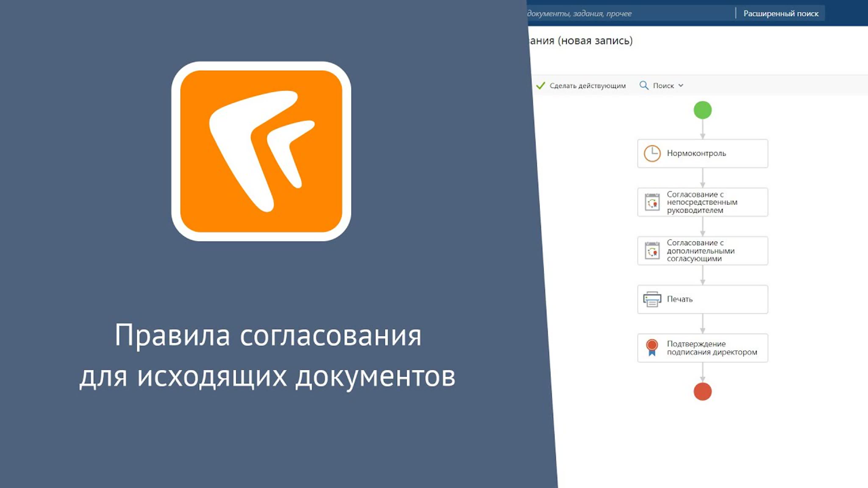Select the Нормоконтроль stage block
This screenshot has height=488, width=868.
[x=702, y=154]
